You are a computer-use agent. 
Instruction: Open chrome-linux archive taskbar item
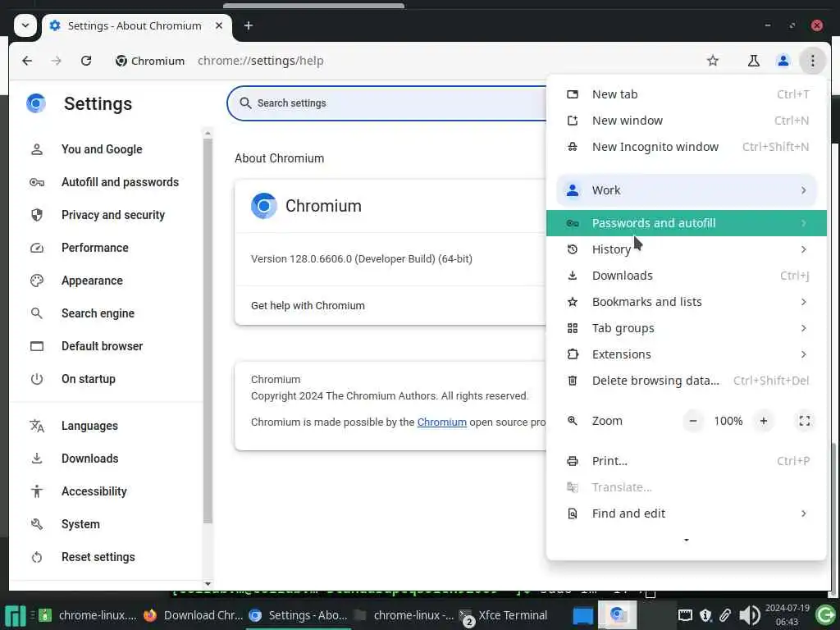click(x=89, y=615)
